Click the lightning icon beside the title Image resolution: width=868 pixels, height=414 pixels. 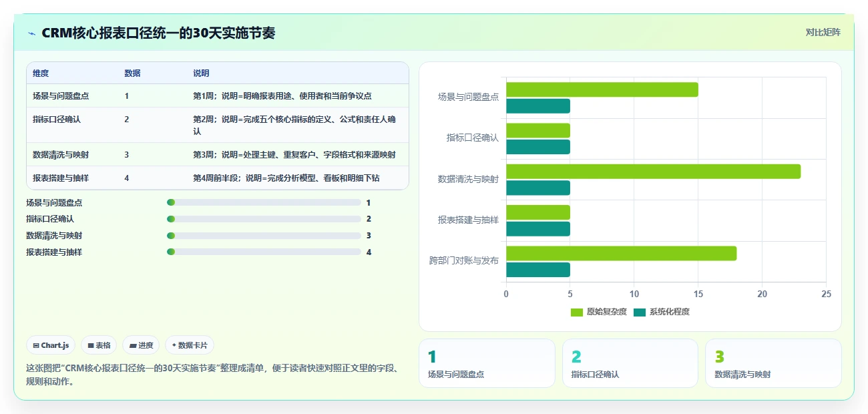point(32,33)
